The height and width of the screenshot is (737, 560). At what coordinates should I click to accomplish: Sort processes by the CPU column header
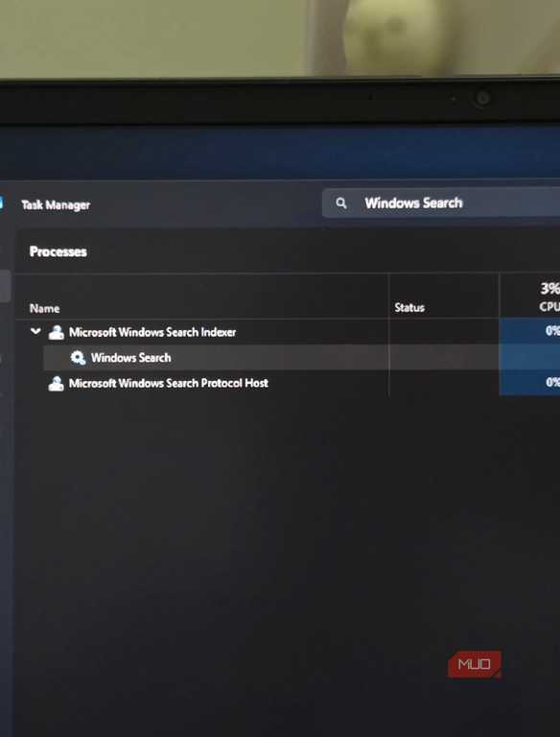(x=549, y=307)
